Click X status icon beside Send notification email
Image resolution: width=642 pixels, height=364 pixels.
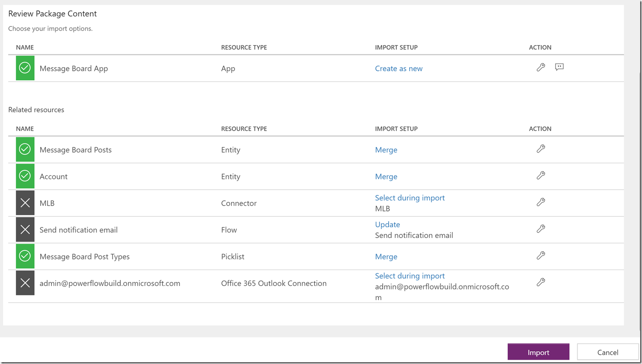point(25,230)
